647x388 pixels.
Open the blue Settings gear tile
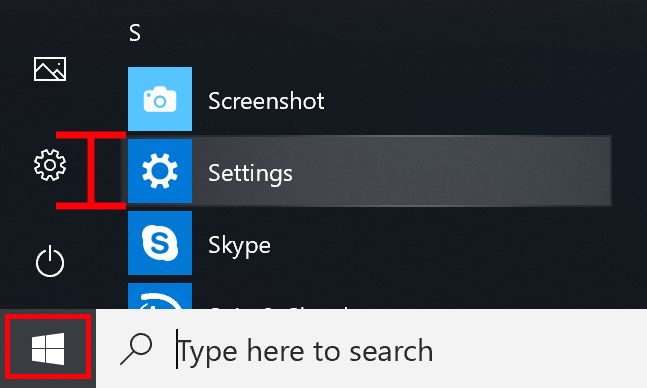click(160, 171)
